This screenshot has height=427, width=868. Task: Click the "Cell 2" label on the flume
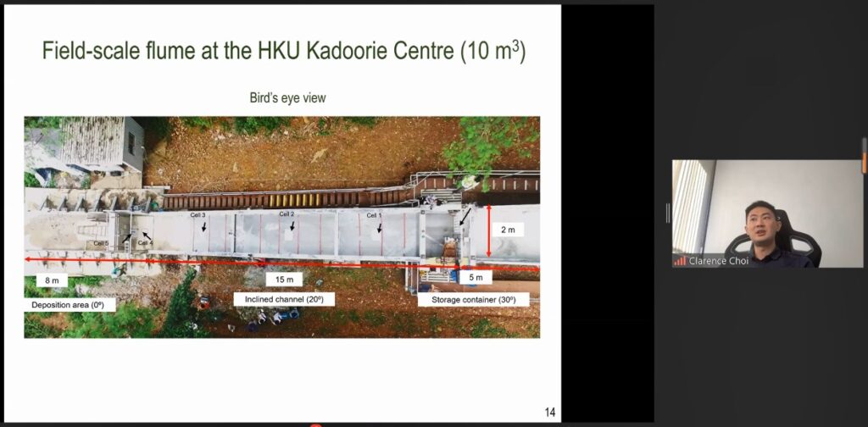pos(287,214)
